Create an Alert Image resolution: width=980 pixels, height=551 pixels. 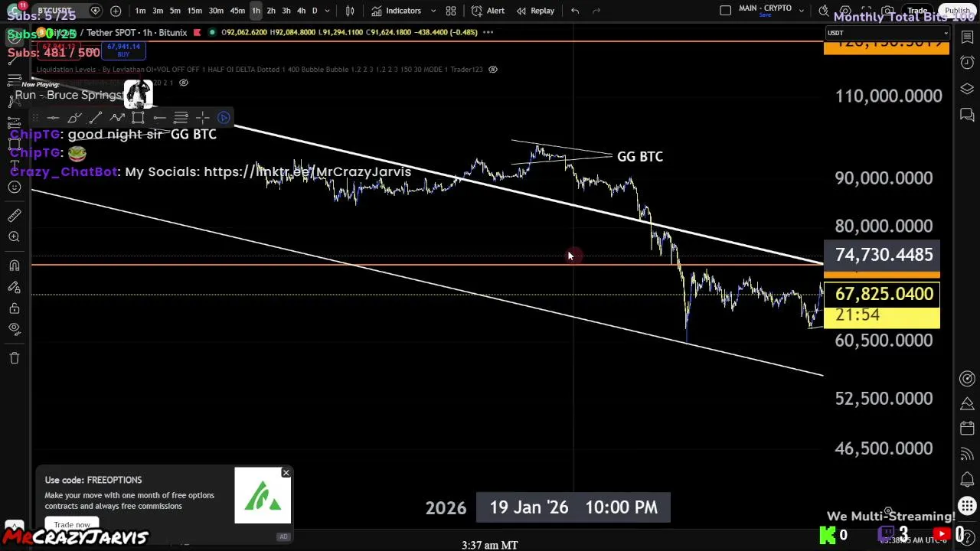tap(488, 11)
